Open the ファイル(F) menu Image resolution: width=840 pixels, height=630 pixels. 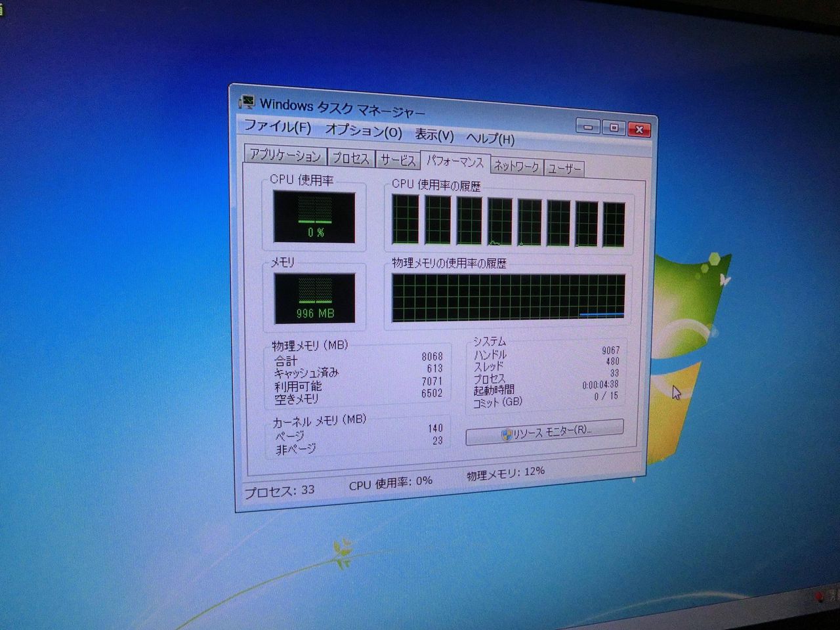point(278,126)
